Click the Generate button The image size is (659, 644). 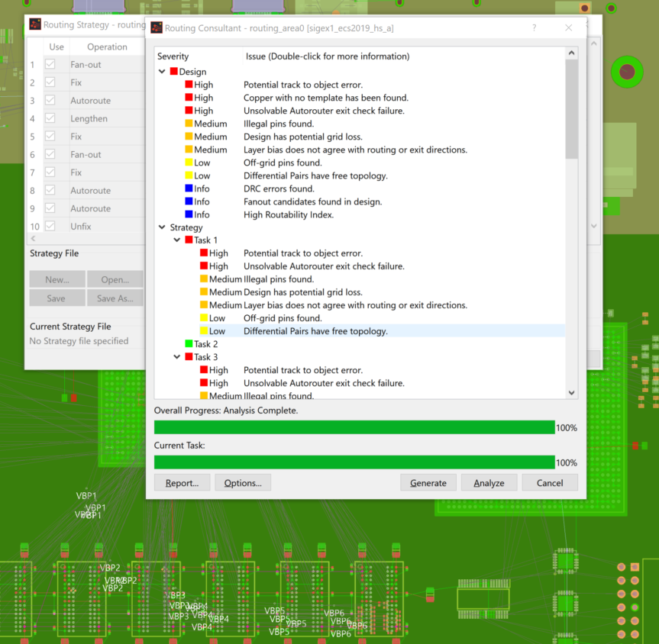click(428, 482)
